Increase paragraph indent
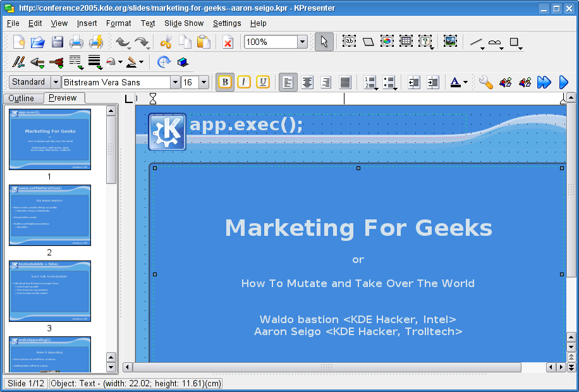This screenshot has height=392, width=579. [x=433, y=82]
